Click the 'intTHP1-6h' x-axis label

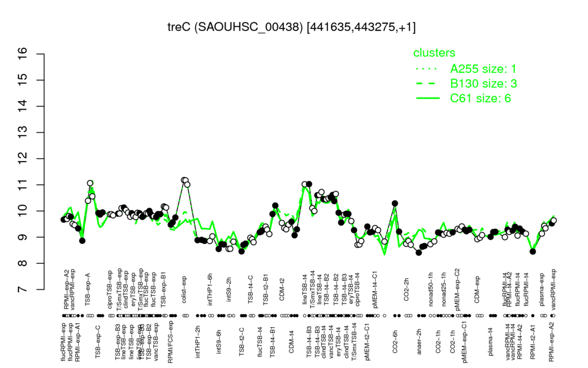210,289
